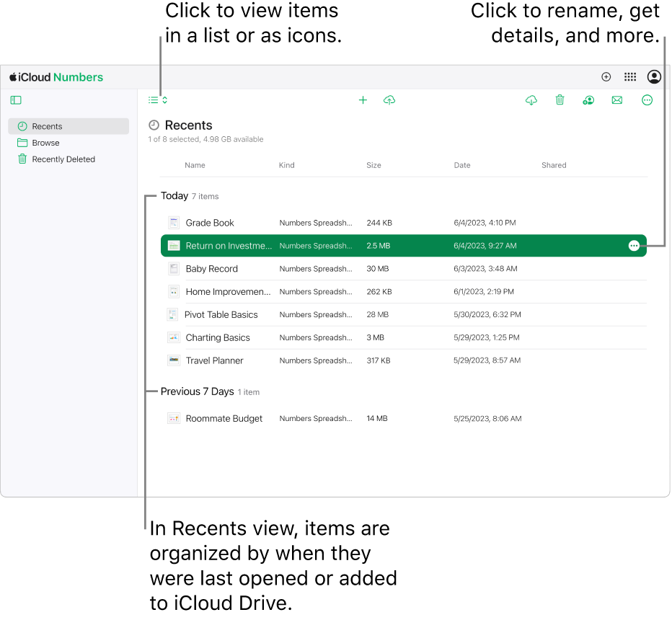Sort by the Size column header
The image size is (672, 620).
pos(373,165)
